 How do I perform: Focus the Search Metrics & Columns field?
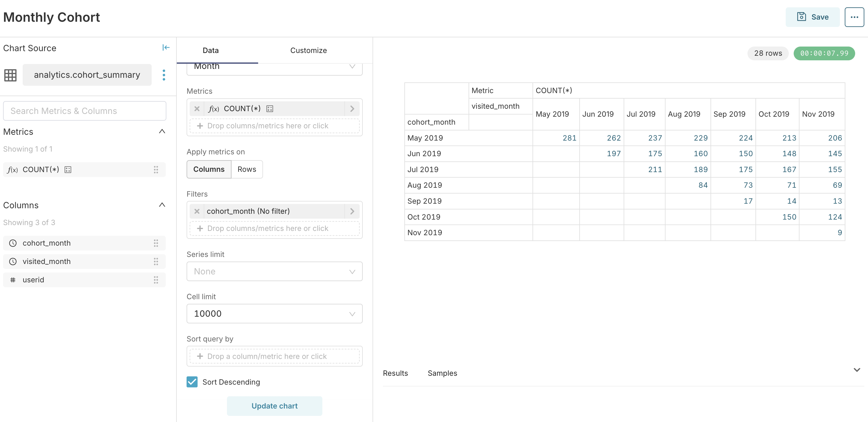(85, 111)
